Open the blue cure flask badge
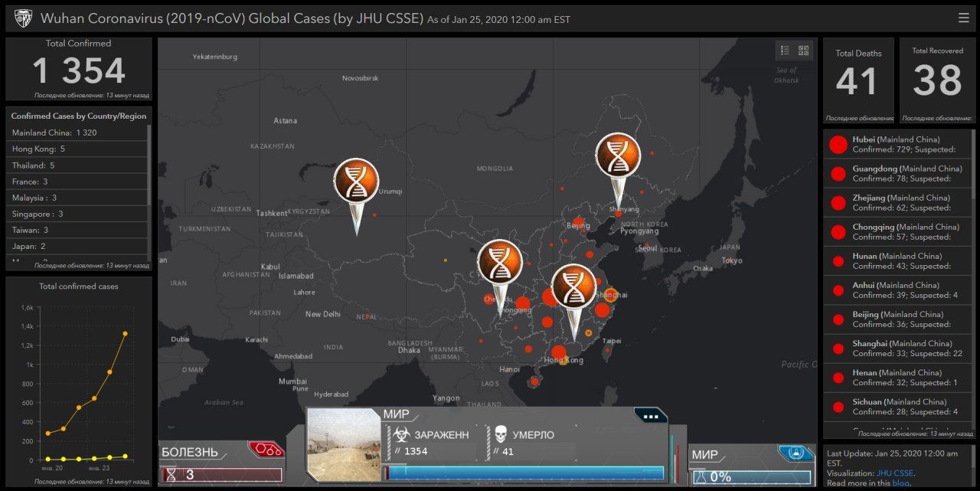 (x=795, y=453)
